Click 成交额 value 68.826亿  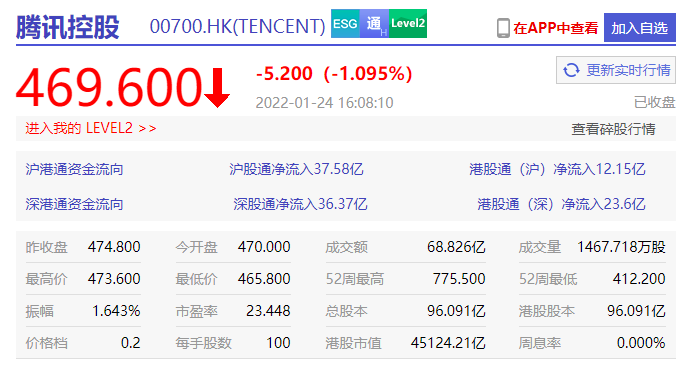456,247
